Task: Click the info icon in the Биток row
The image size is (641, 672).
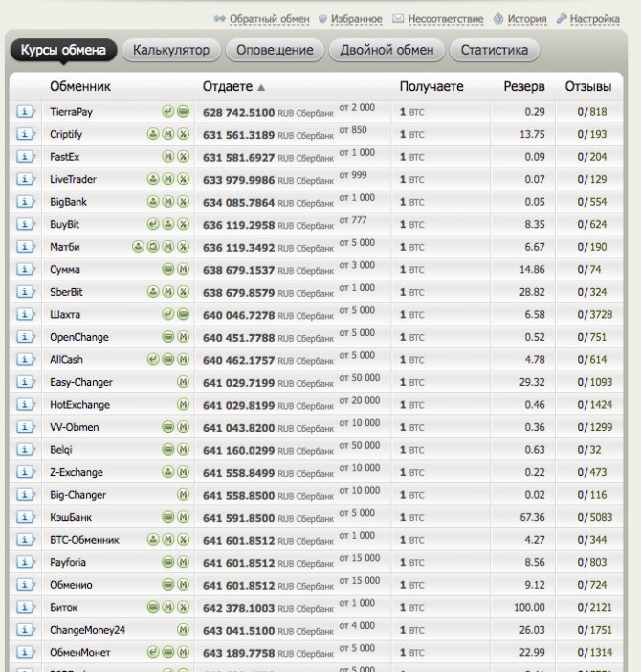Action: 25,608
